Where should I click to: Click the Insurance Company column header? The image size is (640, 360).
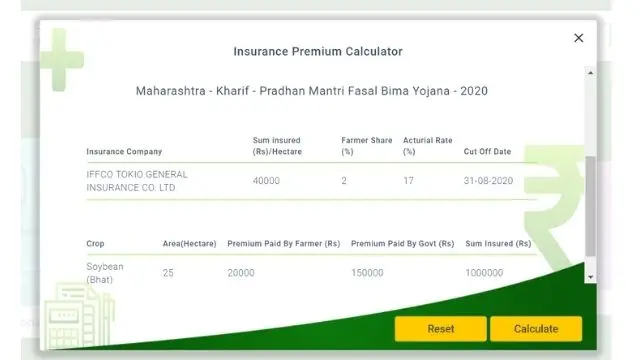[124, 151]
